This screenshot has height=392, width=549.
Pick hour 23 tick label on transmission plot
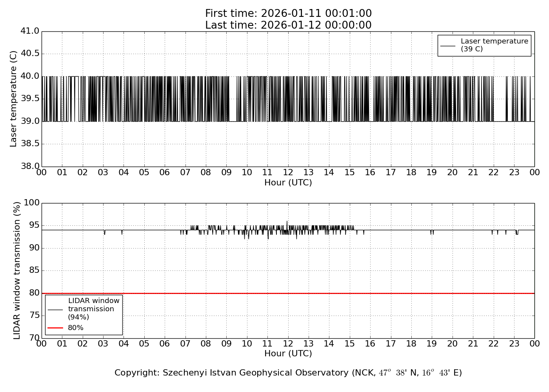click(x=514, y=344)
